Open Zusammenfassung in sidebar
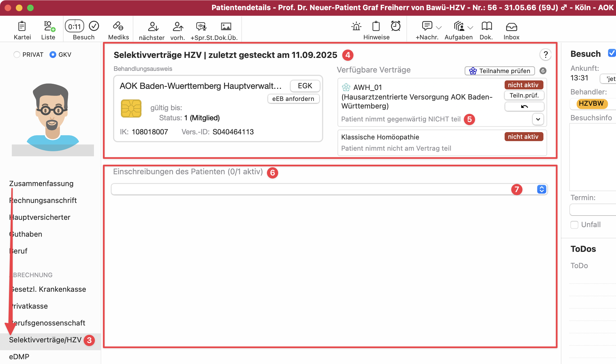This screenshot has width=616, height=364. 41,184
